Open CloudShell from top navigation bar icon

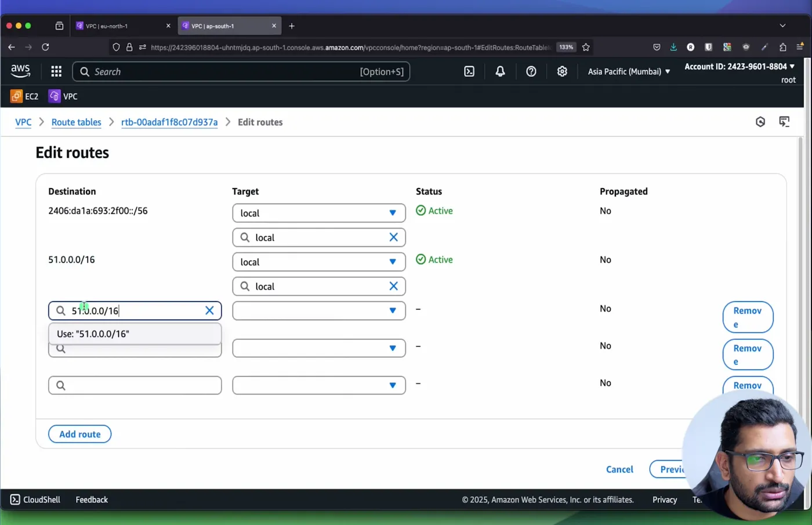469,71
